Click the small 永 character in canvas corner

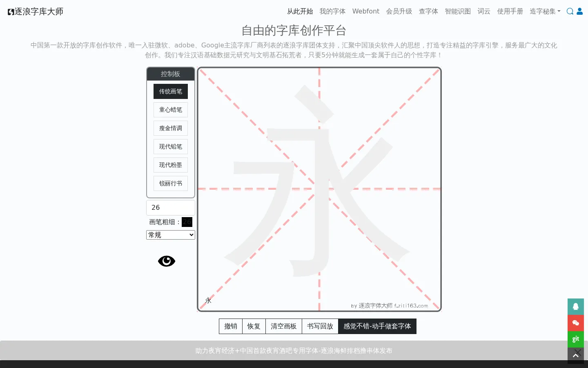(x=208, y=301)
